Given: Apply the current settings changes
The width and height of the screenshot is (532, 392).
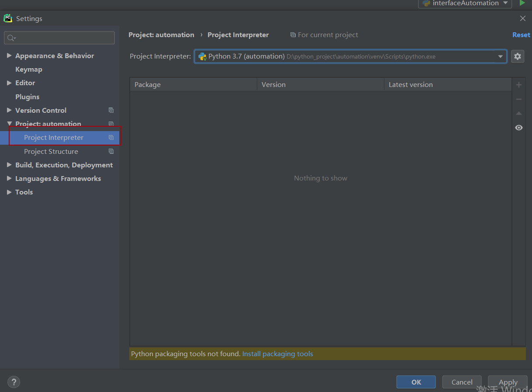Looking at the screenshot, I should point(508,382).
